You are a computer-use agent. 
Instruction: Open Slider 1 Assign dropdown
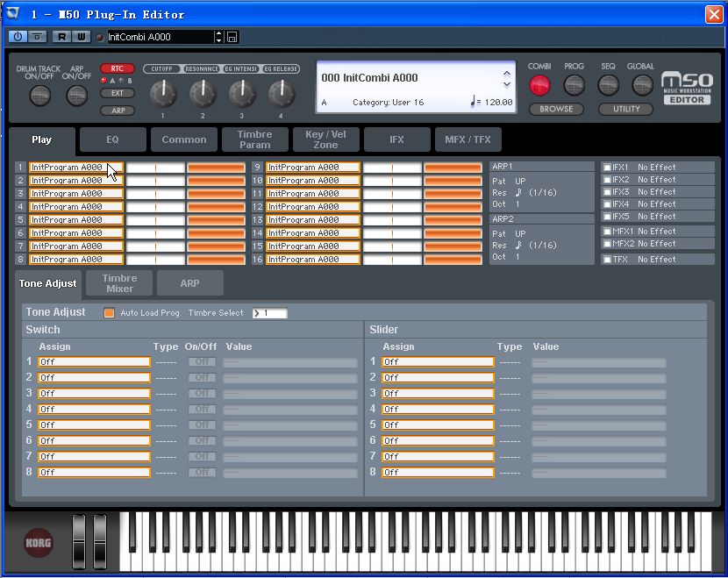(x=438, y=361)
